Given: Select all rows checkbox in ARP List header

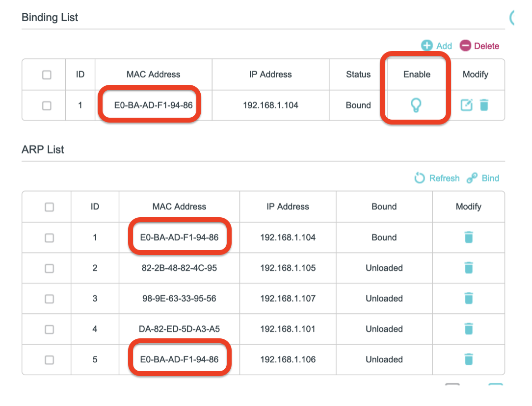Looking at the screenshot, I should coord(49,207).
